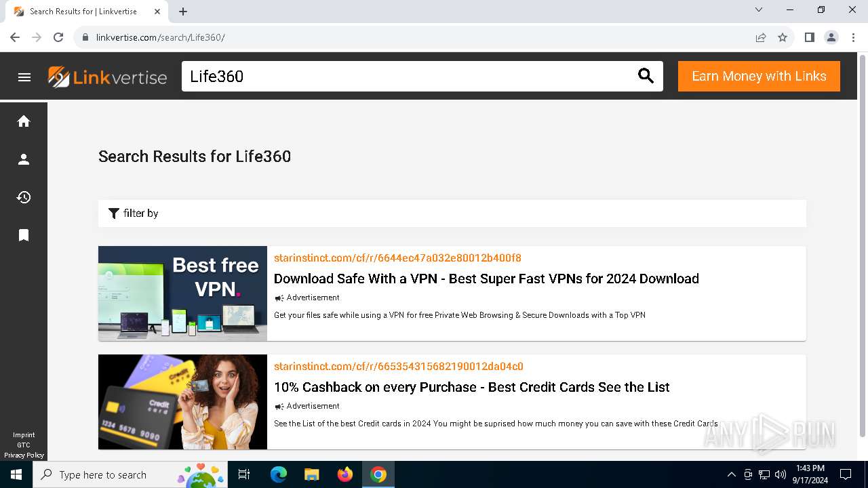Open the Privacy Policy link
The image size is (868, 488).
[24, 455]
